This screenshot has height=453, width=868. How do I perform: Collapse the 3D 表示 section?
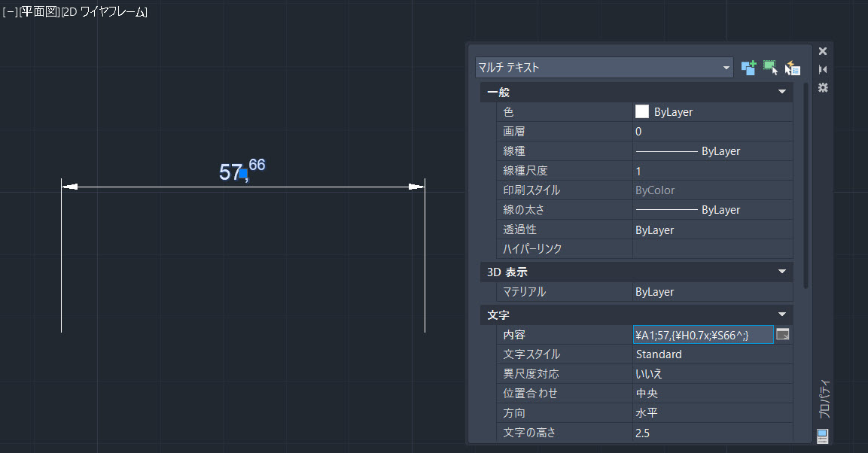coord(781,272)
